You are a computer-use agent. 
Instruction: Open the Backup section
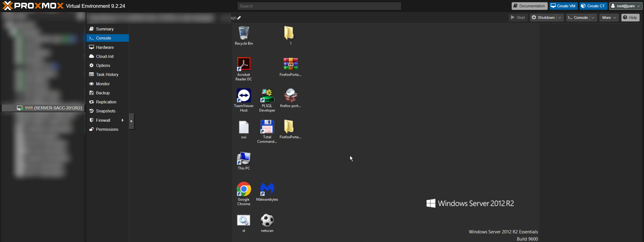pyautogui.click(x=107, y=93)
